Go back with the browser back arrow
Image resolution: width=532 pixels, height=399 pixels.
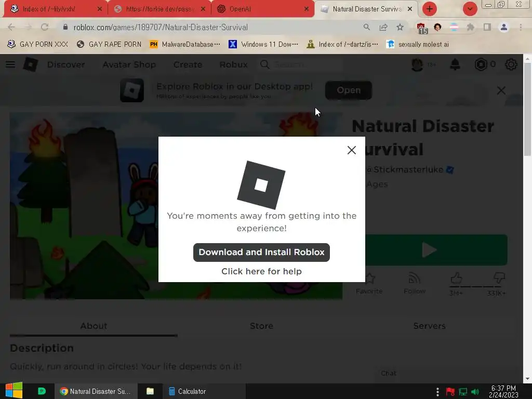(11, 27)
